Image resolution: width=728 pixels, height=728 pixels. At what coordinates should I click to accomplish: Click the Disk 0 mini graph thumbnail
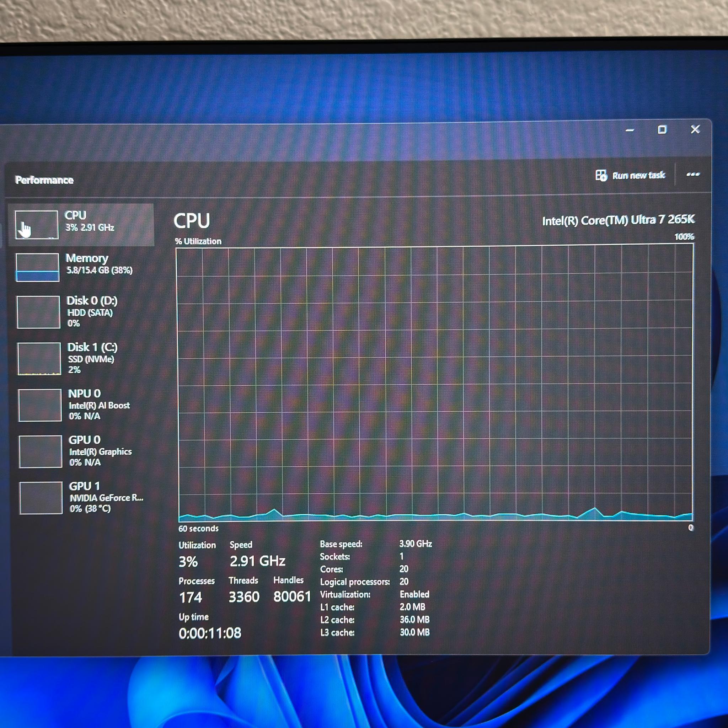pos(38,312)
